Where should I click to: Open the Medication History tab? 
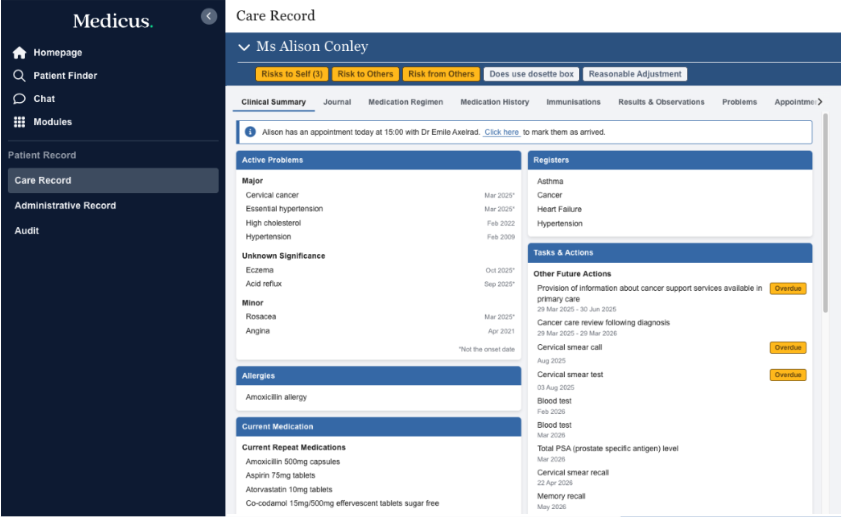tap(494, 102)
